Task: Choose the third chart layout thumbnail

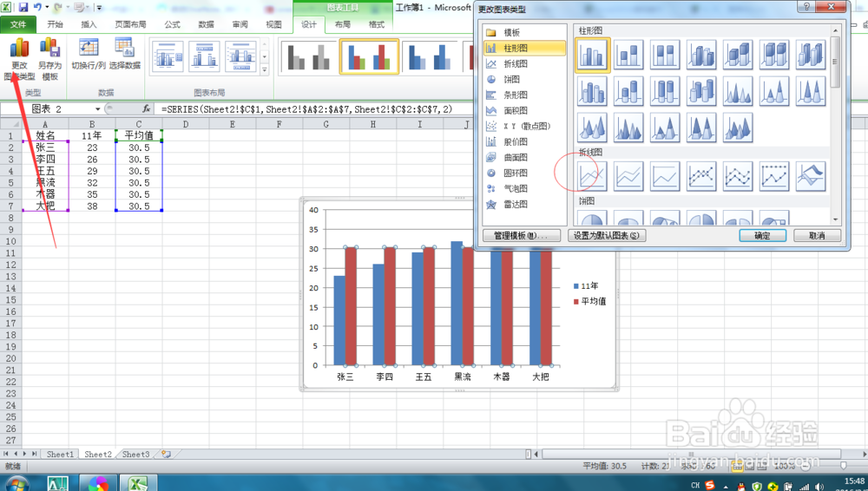Action: click(x=240, y=56)
